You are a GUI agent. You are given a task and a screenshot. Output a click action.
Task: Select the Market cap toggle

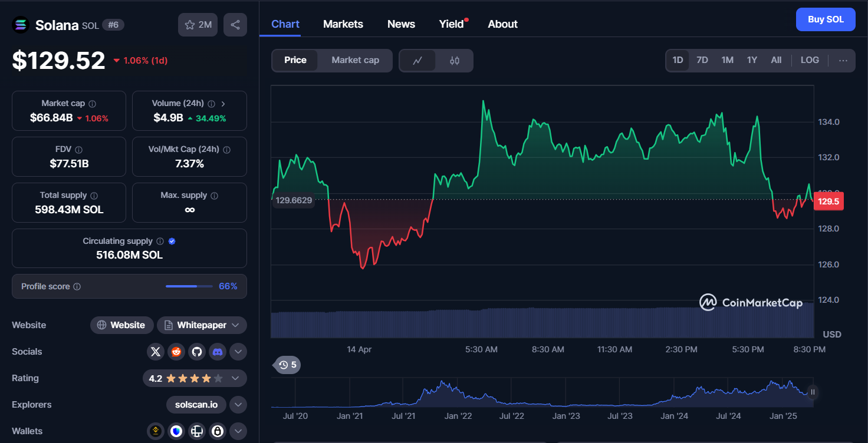(x=355, y=60)
